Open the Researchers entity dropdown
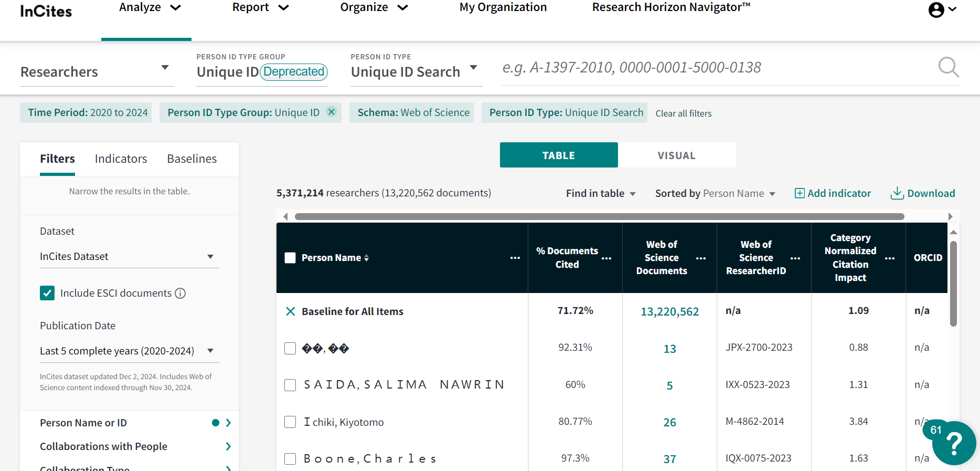 [x=97, y=71]
